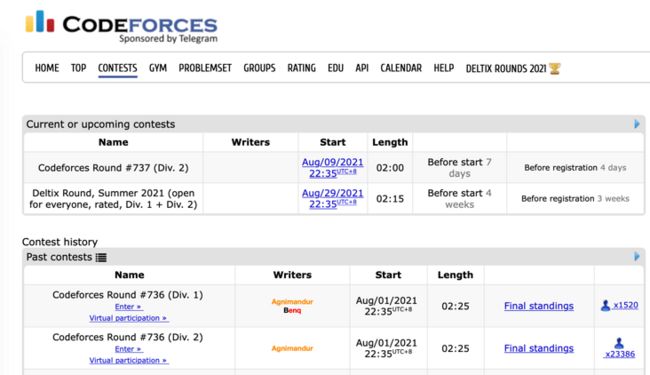Click the Codeforces bar-chart logo icon

(40, 22)
